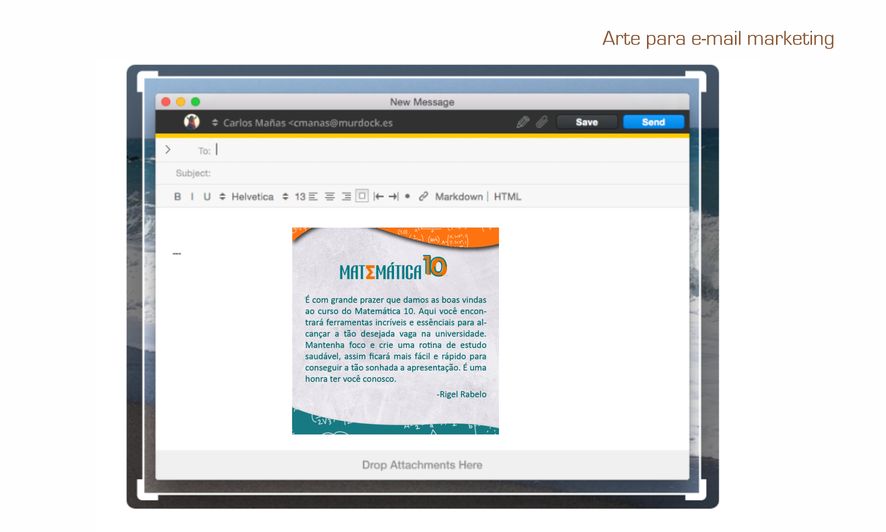This screenshot has height=532, width=886.
Task: Switch to HTML editing mode
Action: 507,197
